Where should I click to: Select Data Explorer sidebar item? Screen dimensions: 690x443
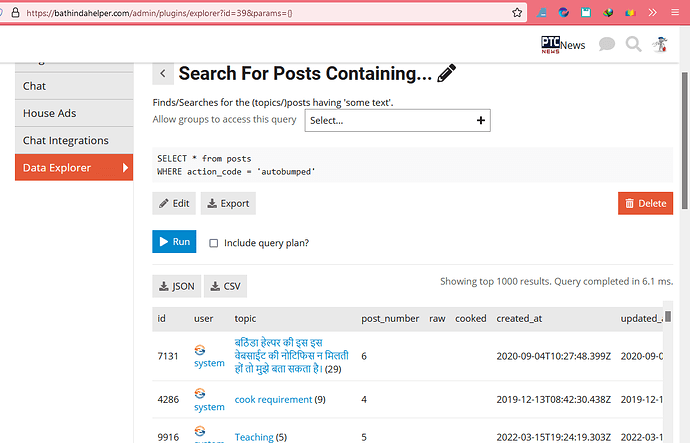click(74, 168)
